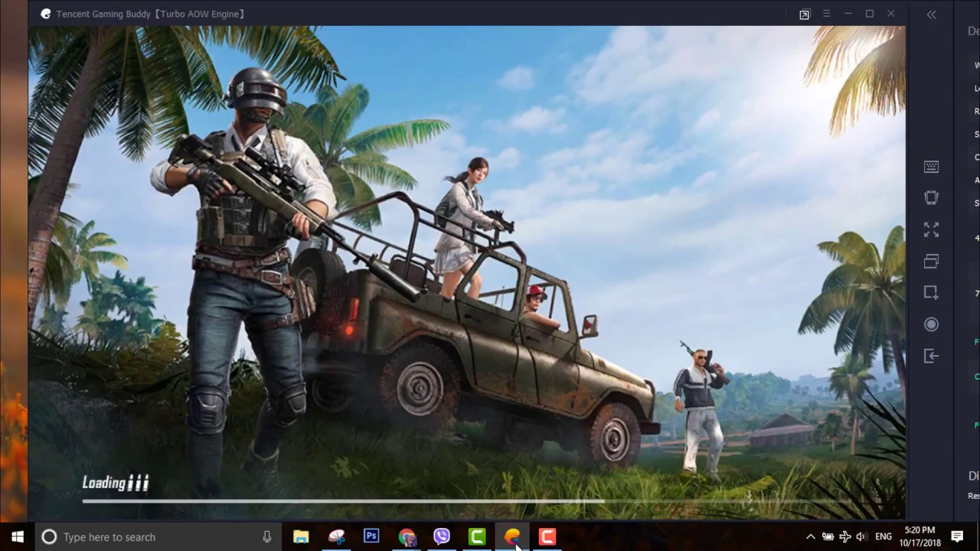980x551 pixels.
Task: Enter full screen mode from the sidebar
Action: [x=931, y=230]
